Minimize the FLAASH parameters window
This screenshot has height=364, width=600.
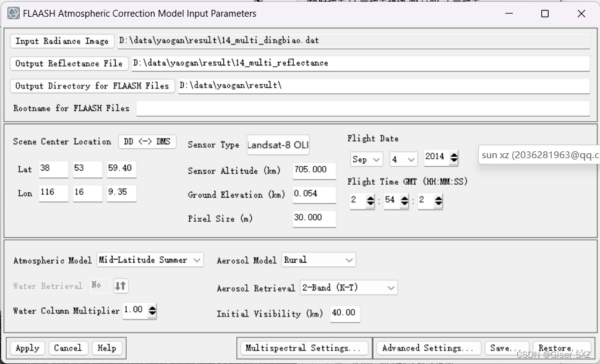pos(509,14)
